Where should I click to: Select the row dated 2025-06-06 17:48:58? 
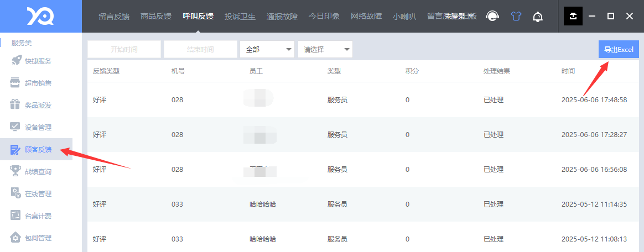[363, 99]
